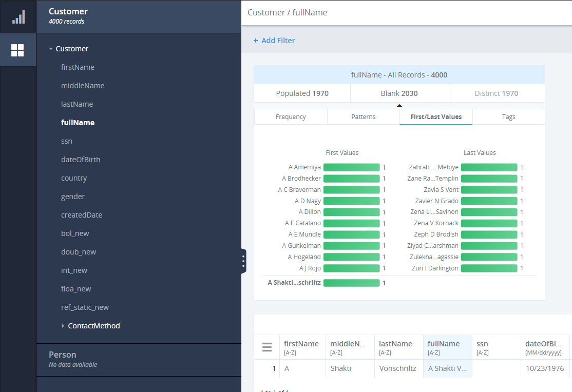Select the floa_new field in tree
This screenshot has height=392, width=572.
click(x=76, y=289)
